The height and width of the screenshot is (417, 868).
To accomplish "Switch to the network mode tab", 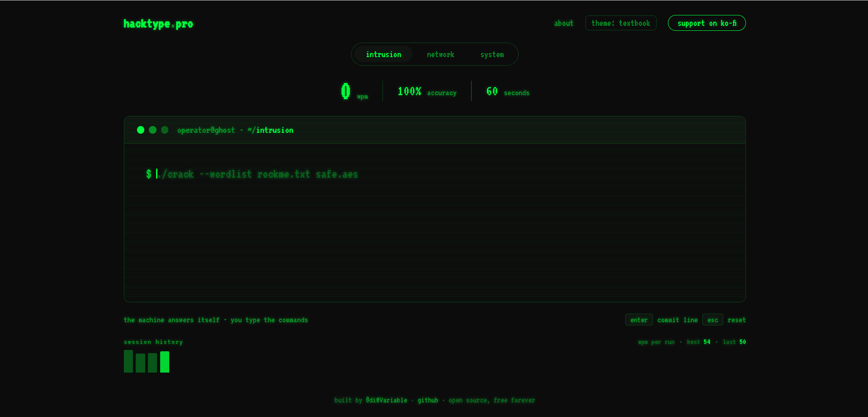I will click(x=440, y=54).
